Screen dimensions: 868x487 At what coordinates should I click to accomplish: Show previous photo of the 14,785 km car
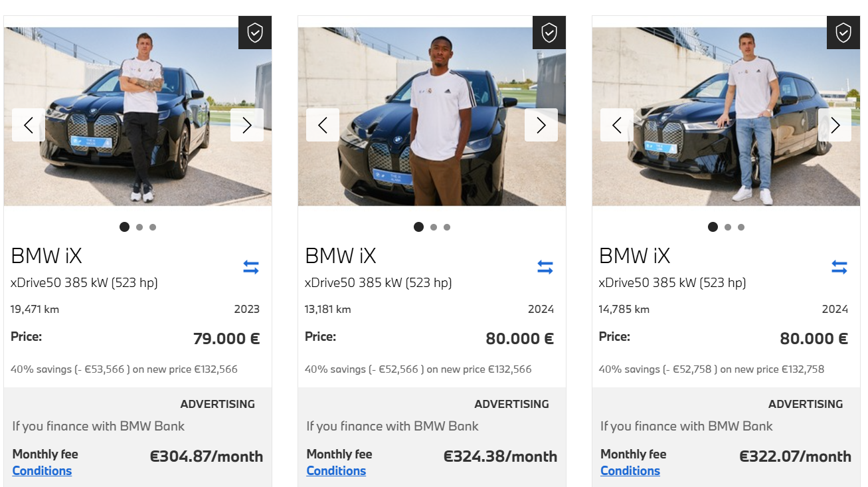point(617,125)
